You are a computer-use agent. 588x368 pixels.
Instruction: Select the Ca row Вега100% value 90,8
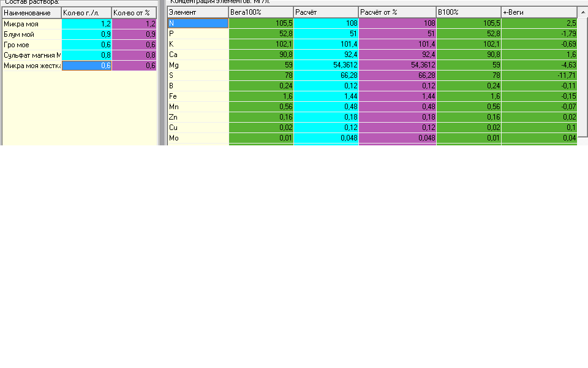point(261,55)
